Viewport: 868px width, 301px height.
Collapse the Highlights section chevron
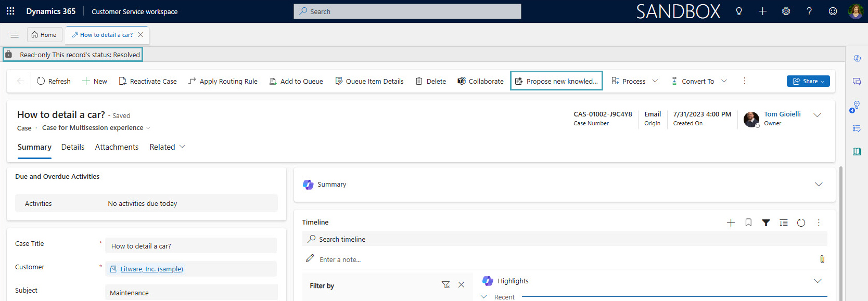pos(818,281)
